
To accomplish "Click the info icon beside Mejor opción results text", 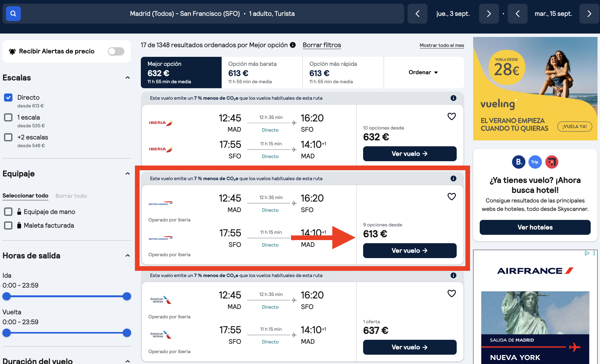I will [x=293, y=45].
